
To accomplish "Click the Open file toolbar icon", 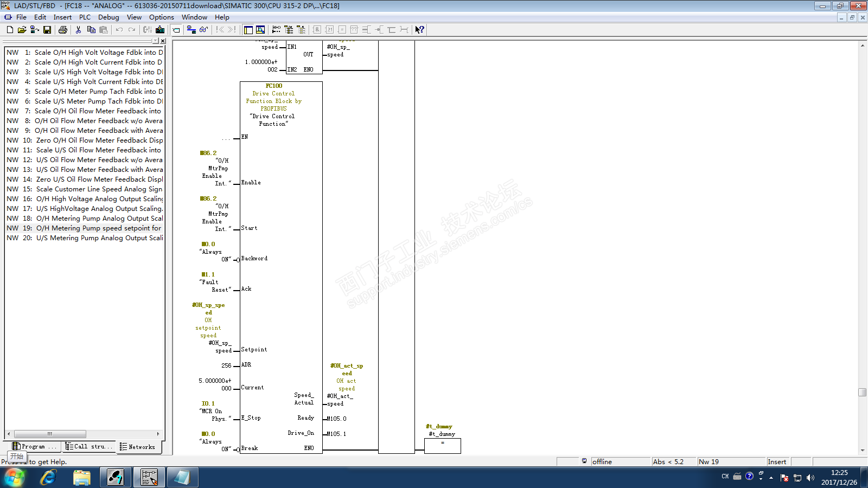I will 22,30.
